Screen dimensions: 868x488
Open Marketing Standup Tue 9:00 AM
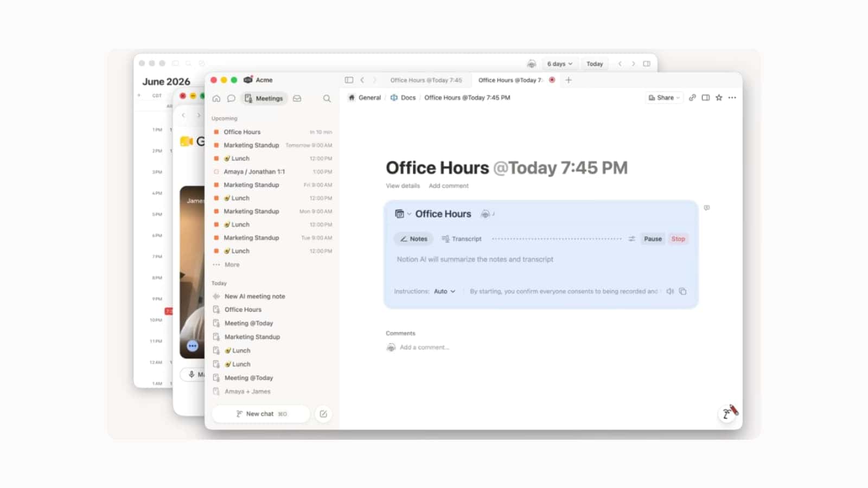coord(272,237)
